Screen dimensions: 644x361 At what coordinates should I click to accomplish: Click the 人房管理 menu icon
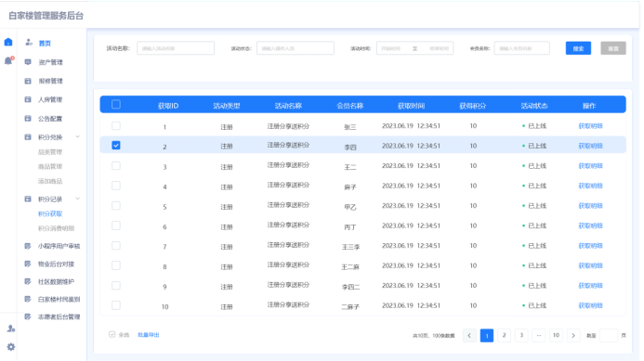click(28, 99)
